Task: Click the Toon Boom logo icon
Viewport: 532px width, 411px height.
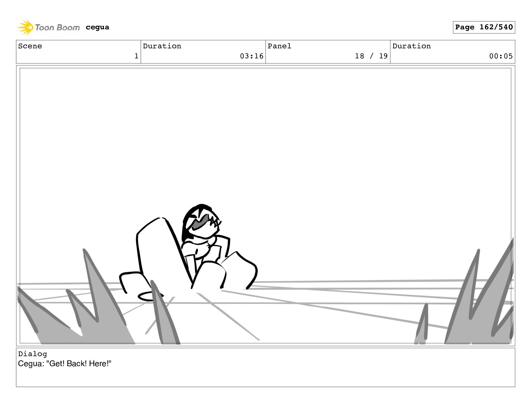Action: click(x=25, y=27)
